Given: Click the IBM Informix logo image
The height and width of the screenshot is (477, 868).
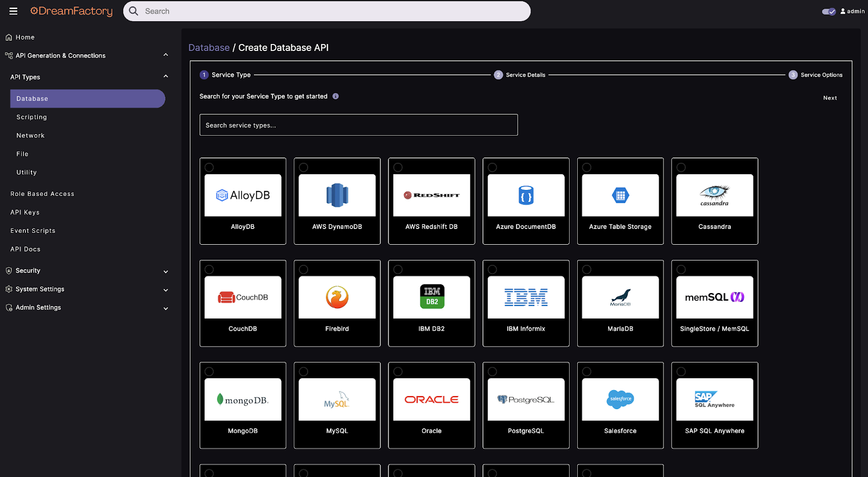Looking at the screenshot, I should (526, 297).
